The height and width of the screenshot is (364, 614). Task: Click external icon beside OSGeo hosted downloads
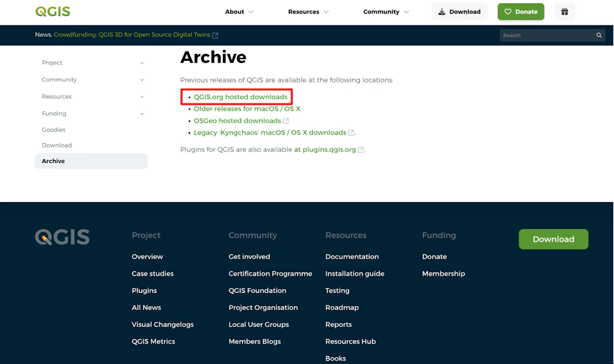(x=286, y=121)
